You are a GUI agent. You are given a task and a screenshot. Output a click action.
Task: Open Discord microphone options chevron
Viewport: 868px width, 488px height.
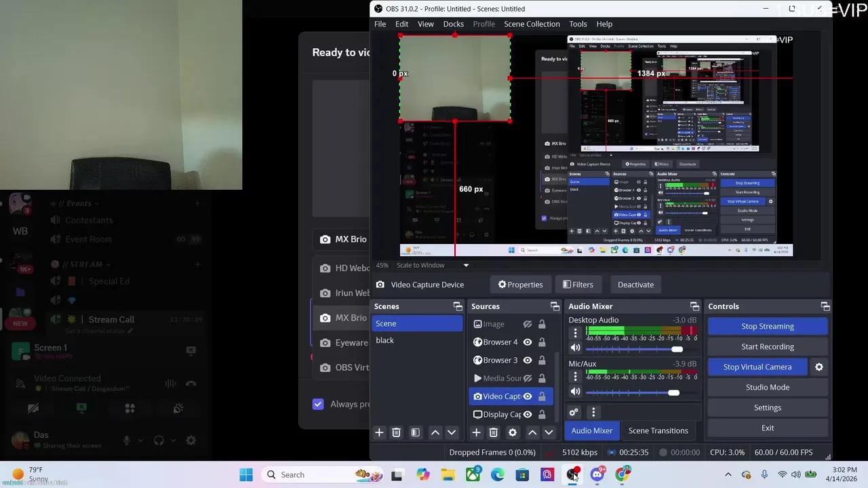click(x=140, y=440)
